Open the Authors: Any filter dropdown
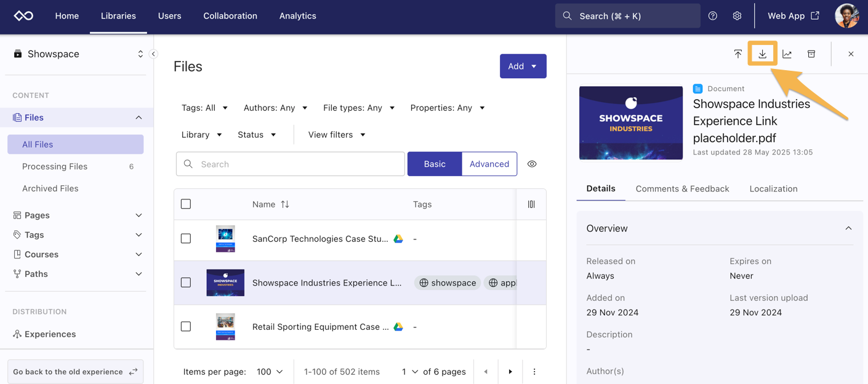 coord(275,108)
